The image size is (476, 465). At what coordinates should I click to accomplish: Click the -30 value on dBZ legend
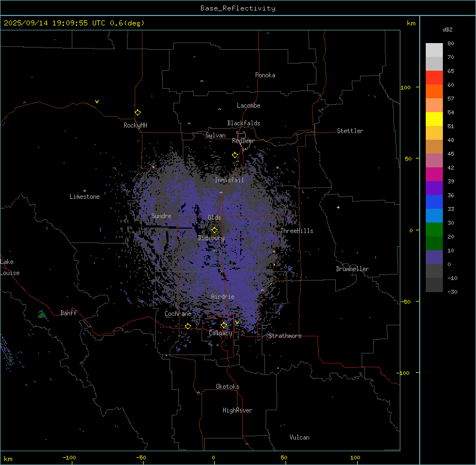[x=452, y=292]
